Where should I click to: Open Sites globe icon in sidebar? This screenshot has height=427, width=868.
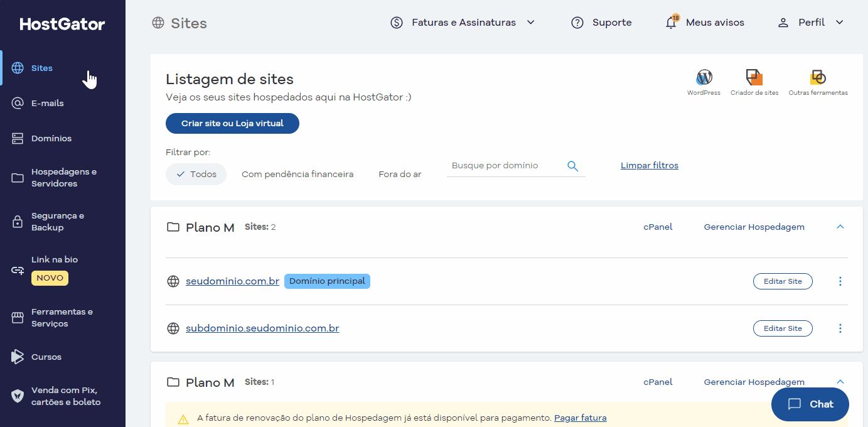[18, 68]
